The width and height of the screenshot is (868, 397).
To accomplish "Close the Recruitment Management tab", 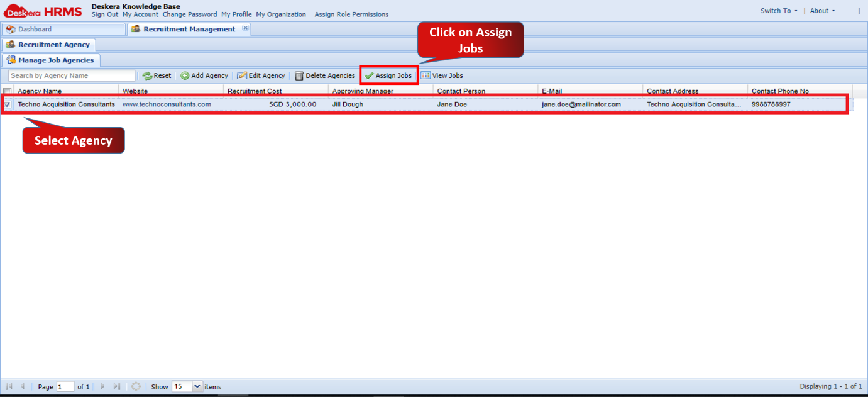I will [246, 28].
